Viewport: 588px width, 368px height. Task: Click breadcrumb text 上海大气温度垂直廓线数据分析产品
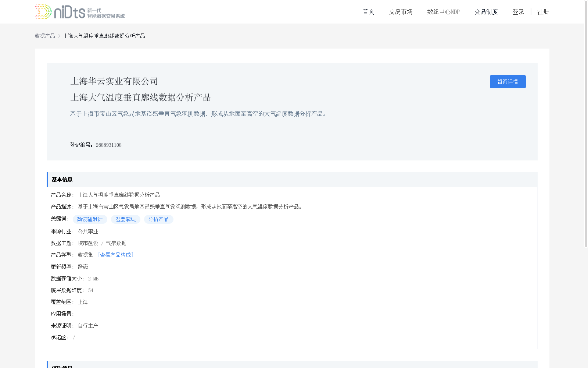pyautogui.click(x=104, y=36)
